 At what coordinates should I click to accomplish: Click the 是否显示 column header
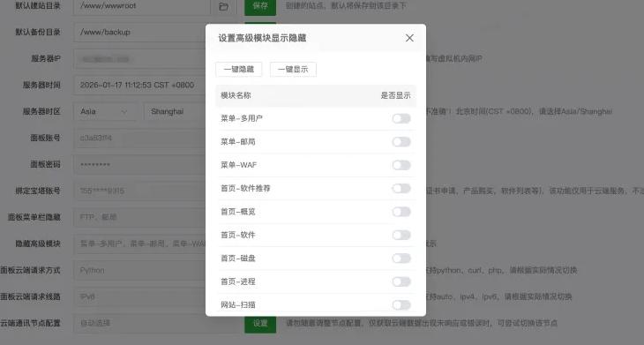point(395,95)
